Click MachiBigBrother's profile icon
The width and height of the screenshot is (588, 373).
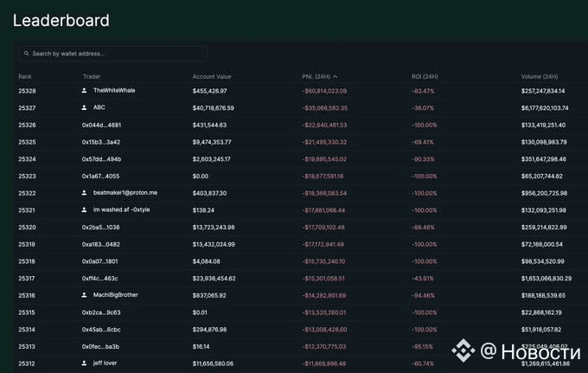[x=85, y=295]
